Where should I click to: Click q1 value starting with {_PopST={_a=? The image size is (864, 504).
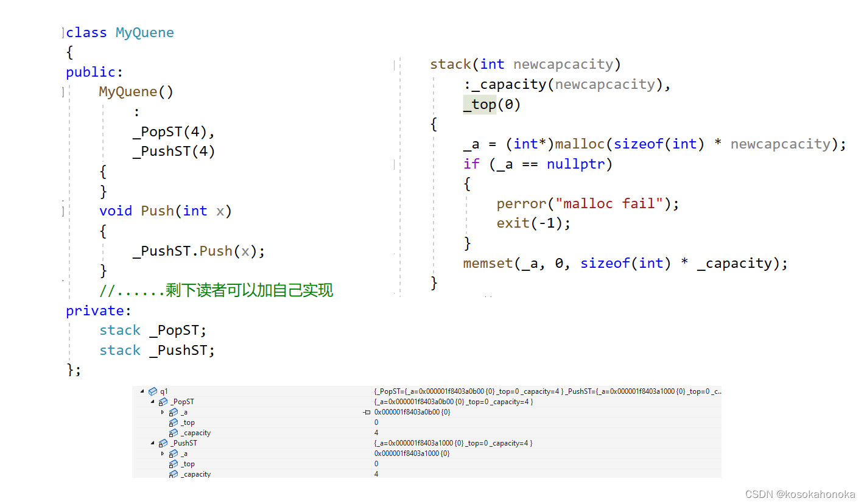[548, 391]
